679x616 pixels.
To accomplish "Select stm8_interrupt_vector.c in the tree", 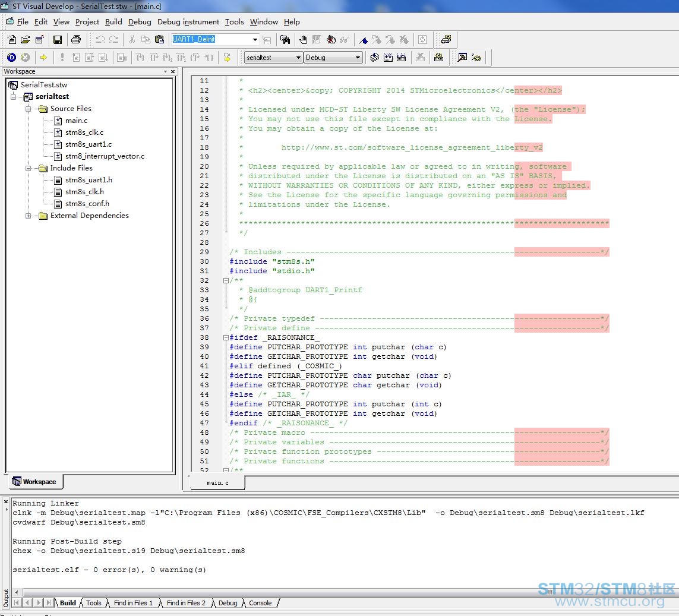I will tap(105, 156).
